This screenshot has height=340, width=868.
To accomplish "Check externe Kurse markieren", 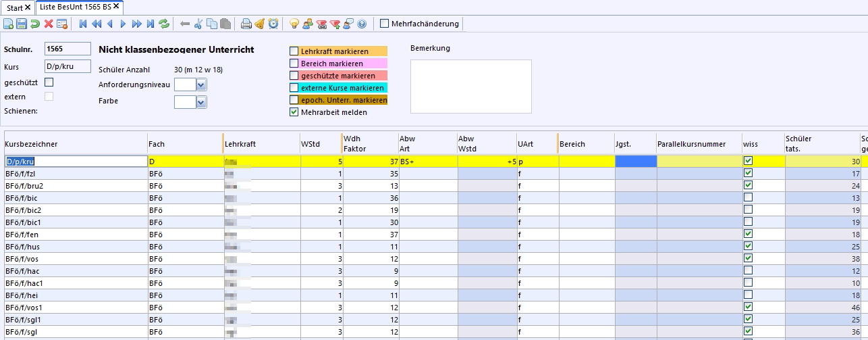I will pos(294,88).
